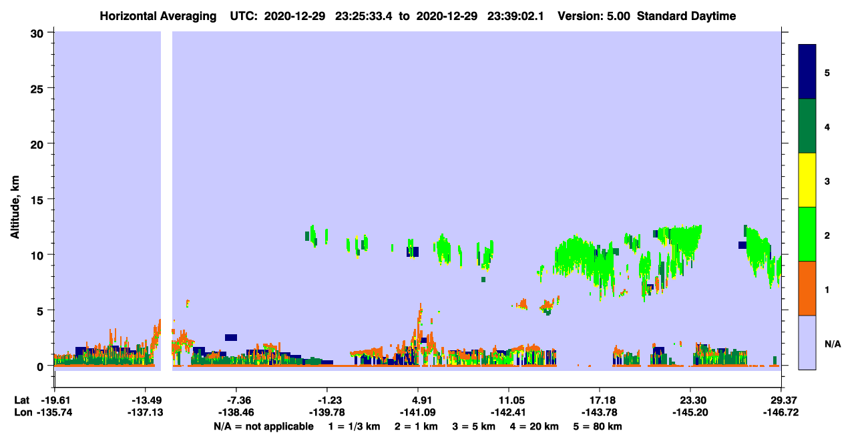Screen dimensions: 868x445
Task: Select the bright green level 2 swatch
Action: pyautogui.click(x=807, y=234)
